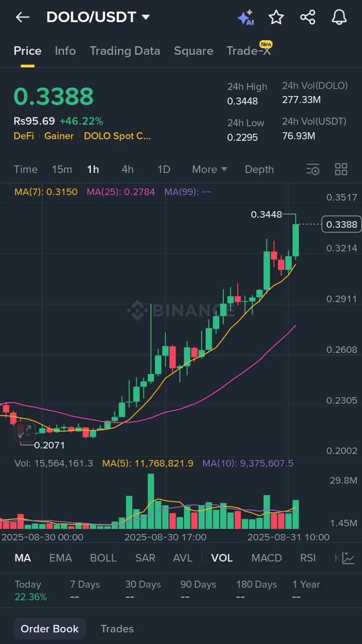
Task: Tap the back arrow icon
Action: (23, 18)
